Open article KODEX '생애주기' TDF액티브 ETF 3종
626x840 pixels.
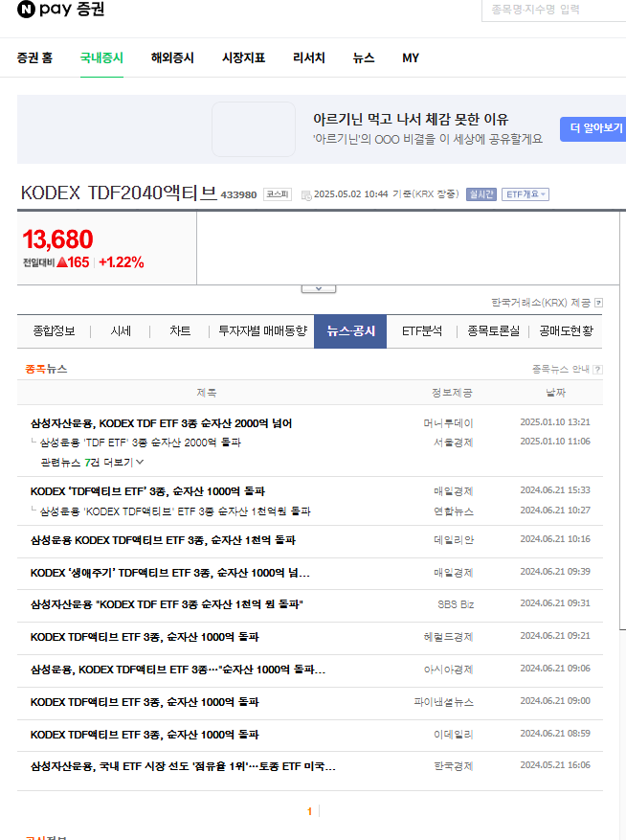pyautogui.click(x=169, y=573)
